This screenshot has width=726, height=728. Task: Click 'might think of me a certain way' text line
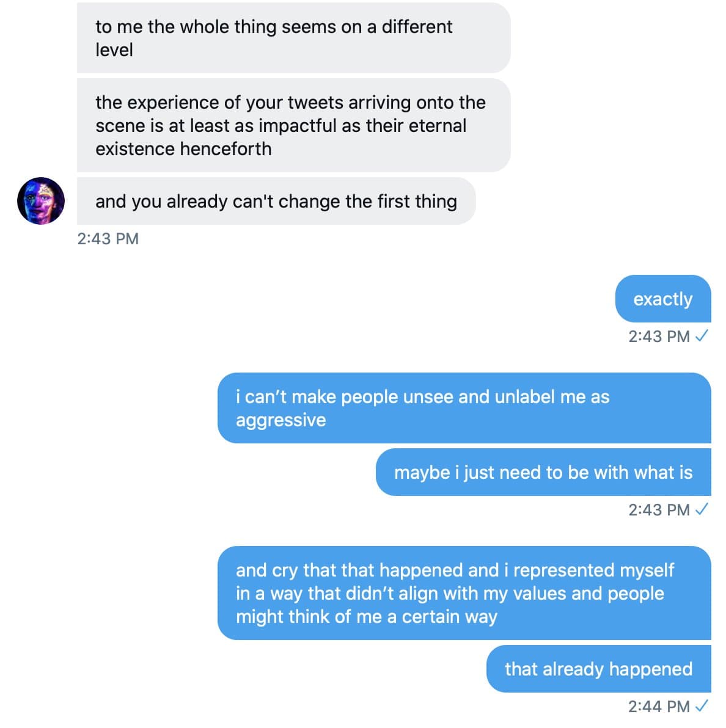point(366,616)
